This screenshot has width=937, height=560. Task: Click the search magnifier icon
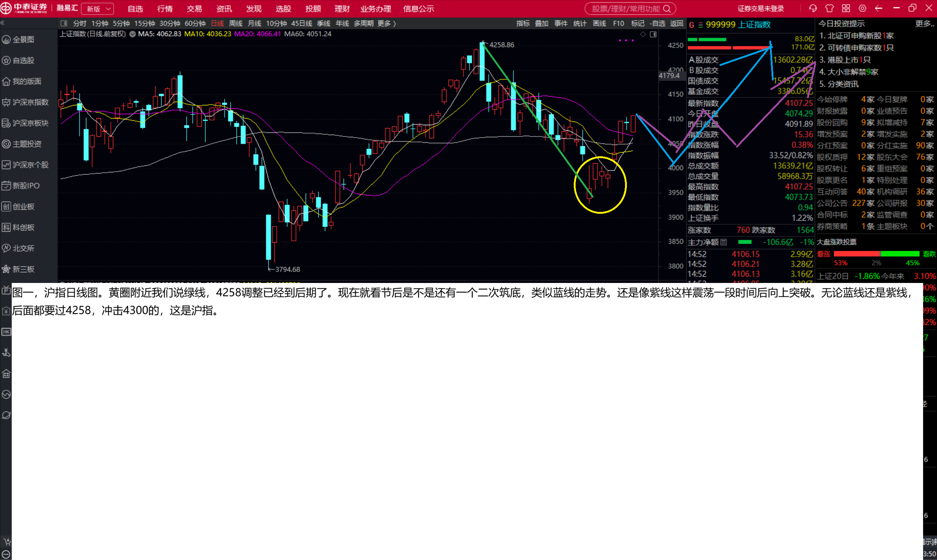pos(667,9)
